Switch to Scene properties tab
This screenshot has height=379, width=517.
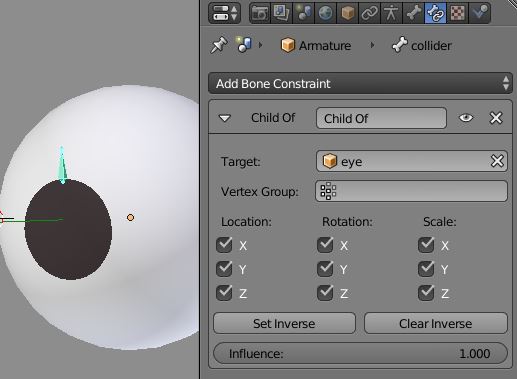click(303, 13)
